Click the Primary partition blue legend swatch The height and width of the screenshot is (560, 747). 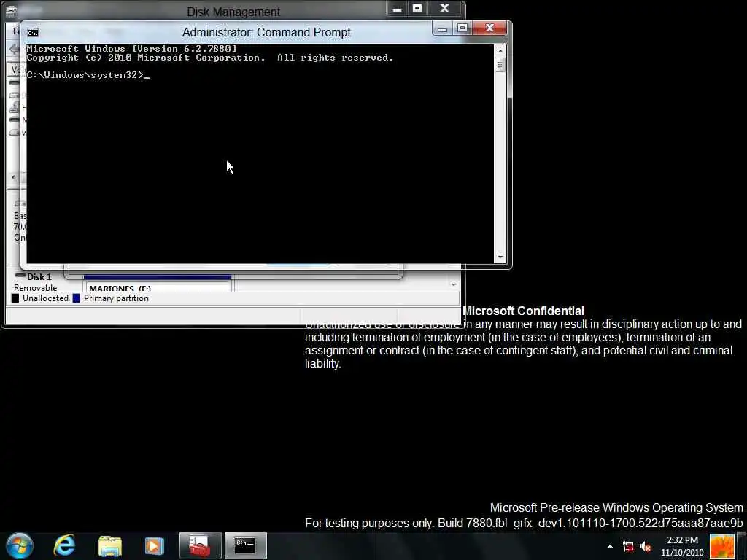click(x=76, y=298)
